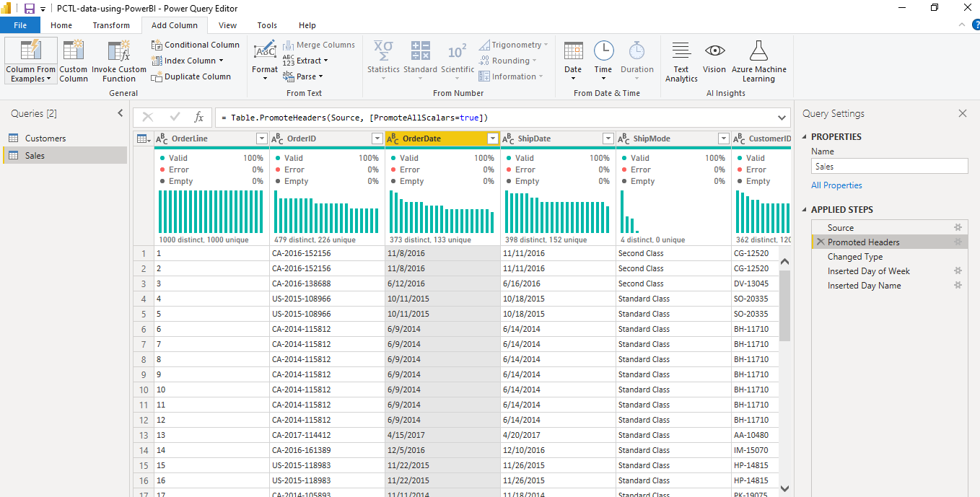Switch to the Home tab
Screen dimensions: 980x497
click(x=61, y=25)
